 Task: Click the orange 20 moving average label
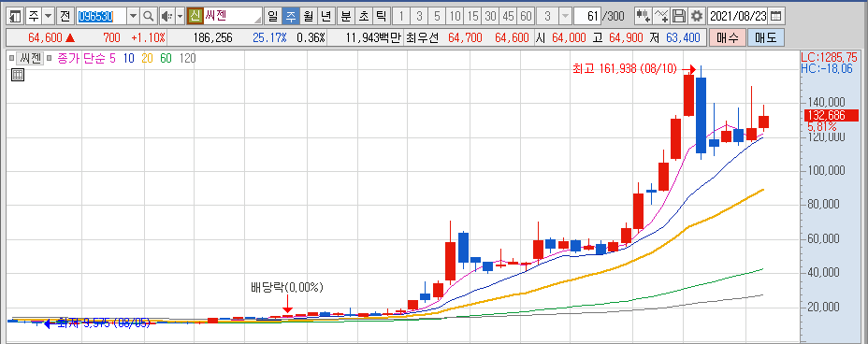coord(147,58)
